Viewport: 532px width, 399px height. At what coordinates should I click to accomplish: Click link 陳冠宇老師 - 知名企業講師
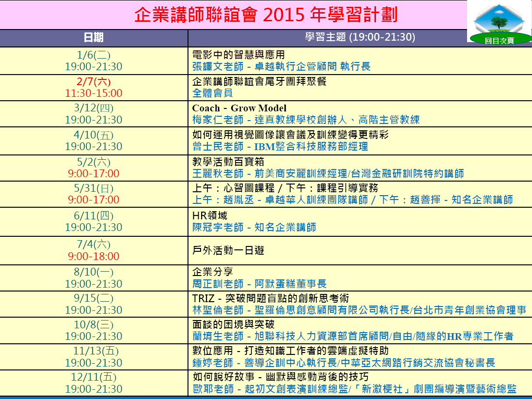pyautogui.click(x=254, y=227)
